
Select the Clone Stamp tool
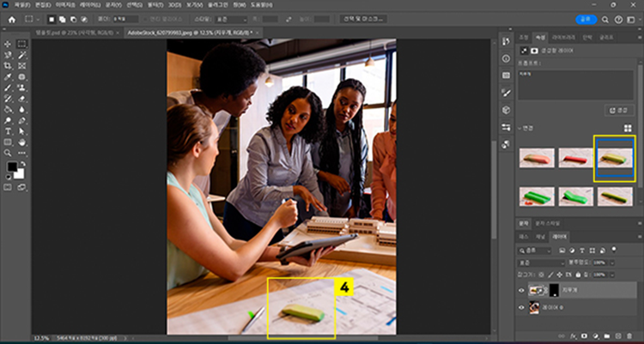coord(21,88)
